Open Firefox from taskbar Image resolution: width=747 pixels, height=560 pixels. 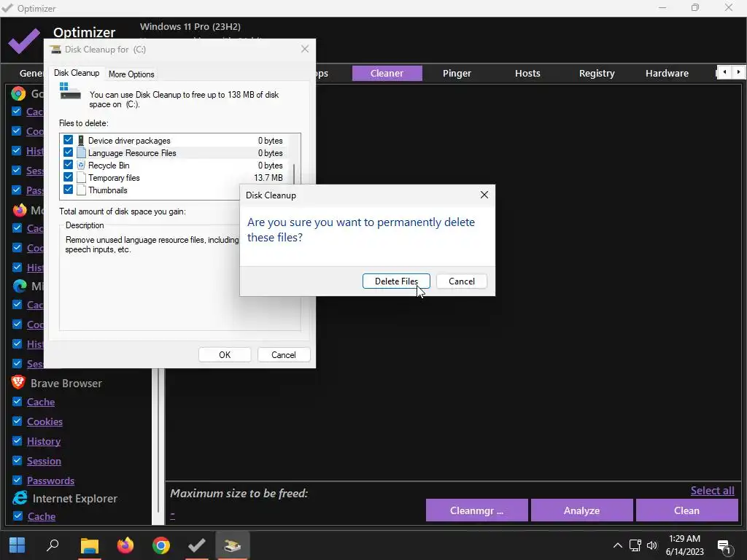tap(125, 545)
